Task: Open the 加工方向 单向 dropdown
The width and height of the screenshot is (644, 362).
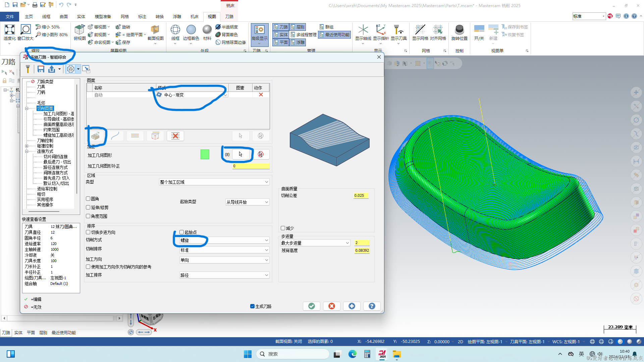Action: click(224, 260)
